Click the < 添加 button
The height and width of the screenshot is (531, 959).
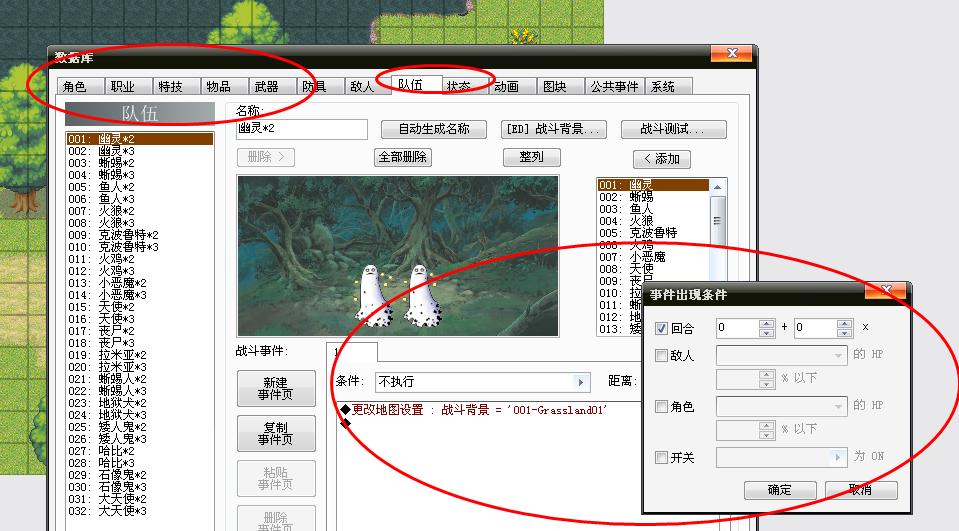(x=662, y=159)
